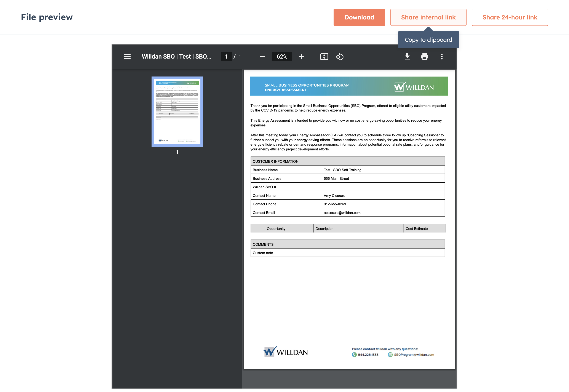This screenshot has height=392, width=569.
Task: Click the 844.228.1333 footer phone number
Action: coord(368,355)
